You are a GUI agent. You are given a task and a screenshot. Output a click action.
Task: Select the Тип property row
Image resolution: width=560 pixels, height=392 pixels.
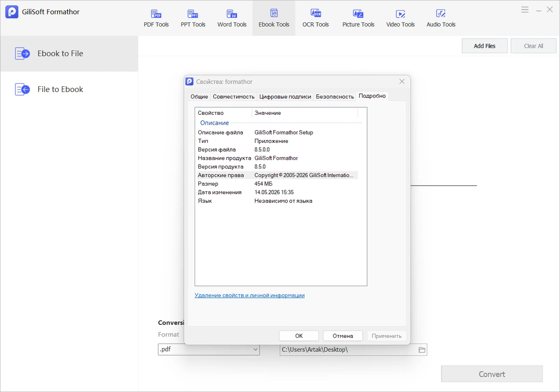(277, 141)
